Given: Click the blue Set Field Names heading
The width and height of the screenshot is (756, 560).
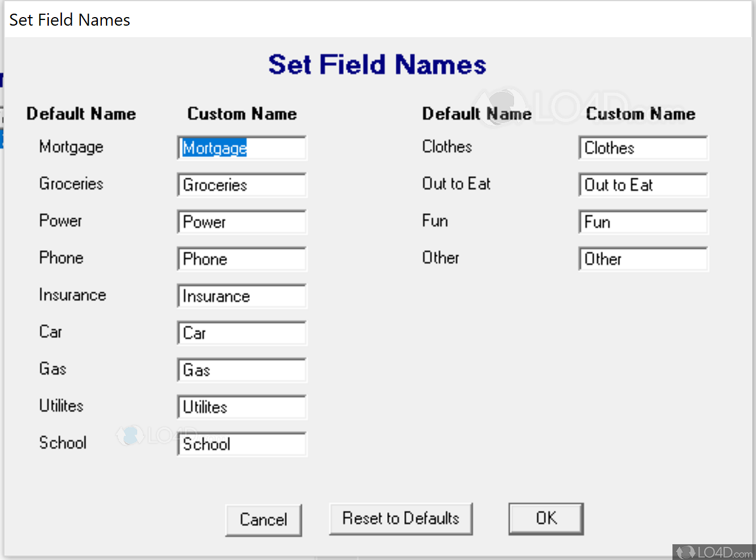Looking at the screenshot, I should pyautogui.click(x=377, y=64).
